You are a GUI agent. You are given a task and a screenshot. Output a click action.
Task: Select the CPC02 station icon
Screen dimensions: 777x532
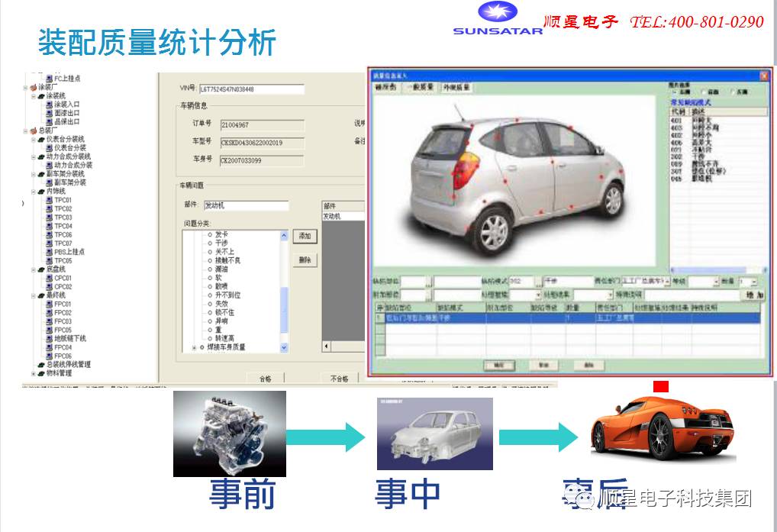(x=49, y=287)
